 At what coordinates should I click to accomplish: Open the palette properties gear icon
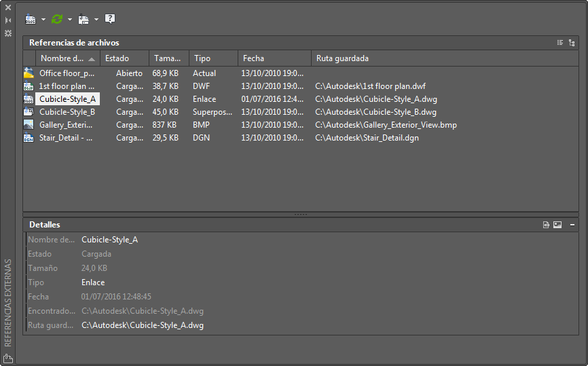pyautogui.click(x=8, y=33)
